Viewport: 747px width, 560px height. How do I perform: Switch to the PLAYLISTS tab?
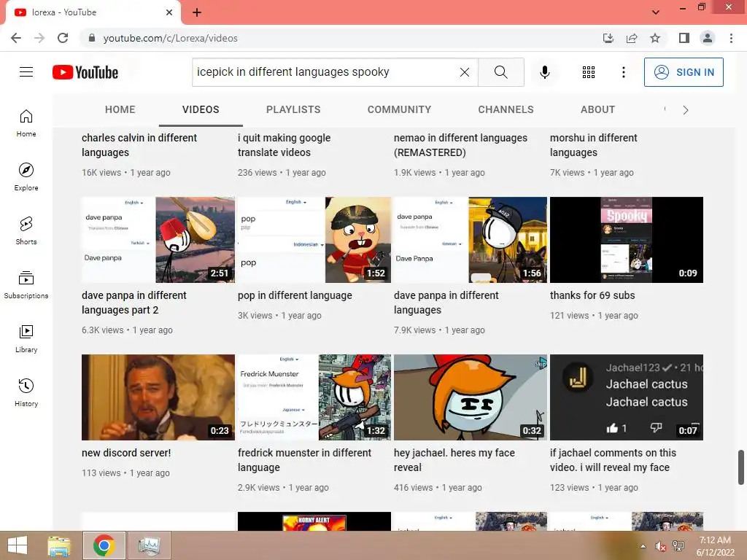click(x=293, y=109)
